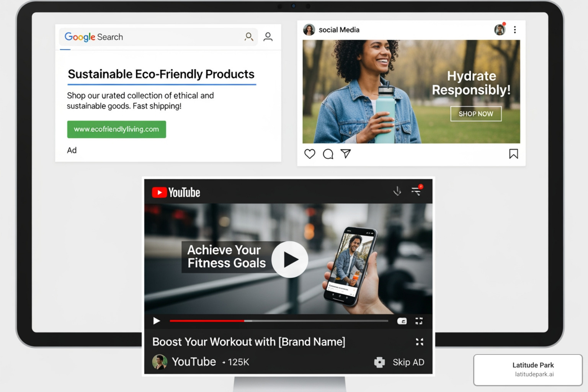Image resolution: width=588 pixels, height=392 pixels.
Task: Click the YouTube logo icon
Action: pos(160,192)
